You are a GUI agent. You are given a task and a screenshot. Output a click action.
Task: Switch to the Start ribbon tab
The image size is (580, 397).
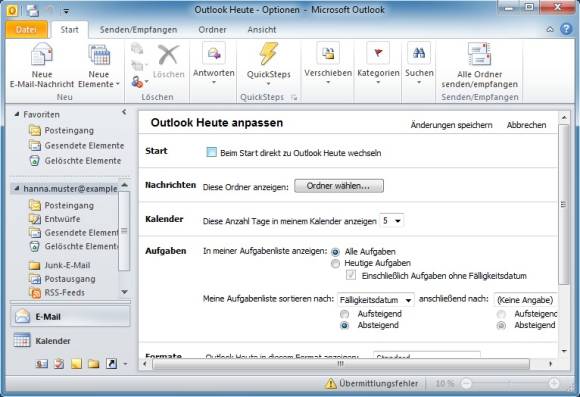70,30
